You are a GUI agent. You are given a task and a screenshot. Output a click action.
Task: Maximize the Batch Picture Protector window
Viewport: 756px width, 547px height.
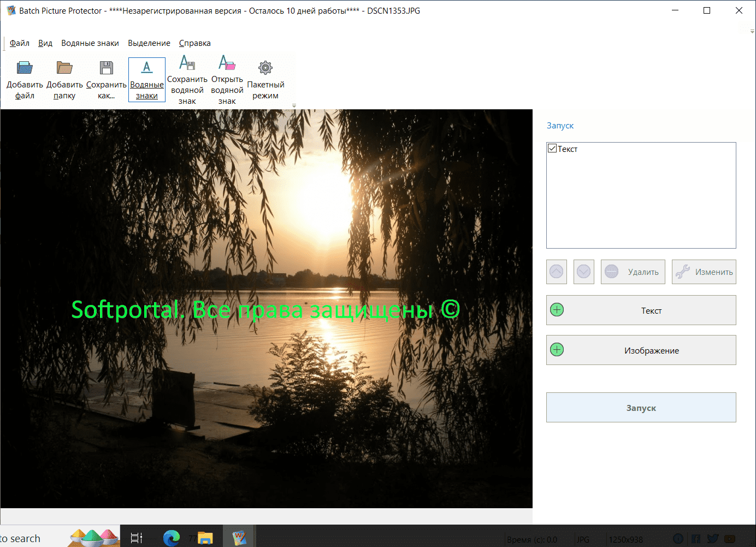707,10
